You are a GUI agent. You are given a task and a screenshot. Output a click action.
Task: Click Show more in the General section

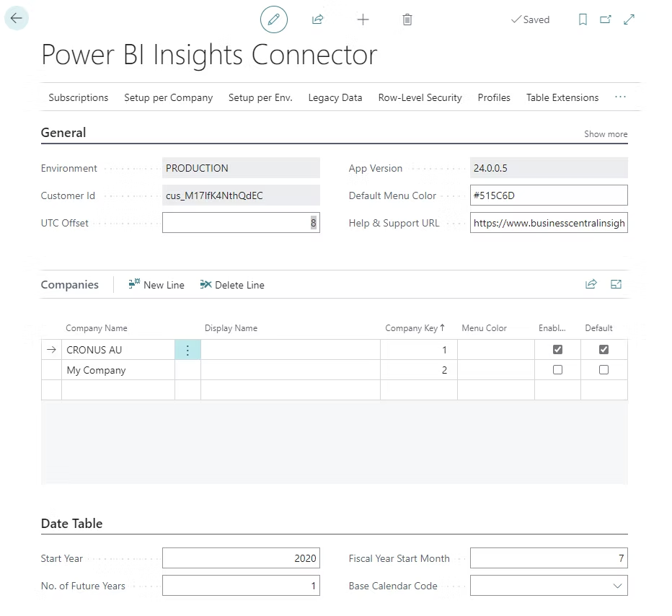(x=606, y=133)
